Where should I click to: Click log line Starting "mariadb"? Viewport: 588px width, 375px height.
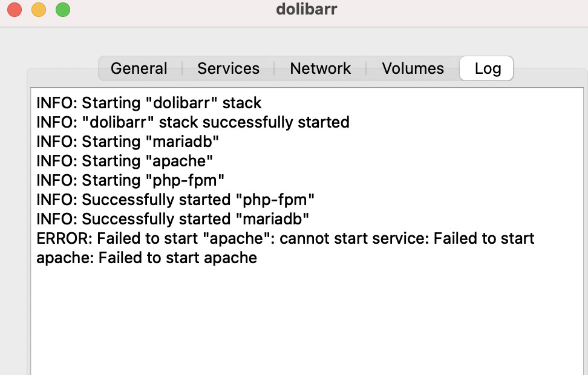pyautogui.click(x=128, y=142)
